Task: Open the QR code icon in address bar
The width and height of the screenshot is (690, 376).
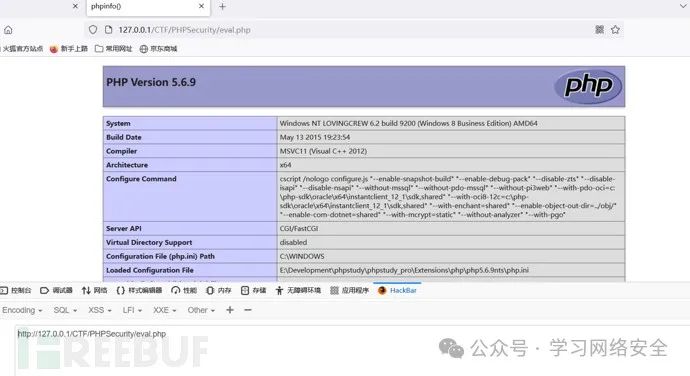Action: coord(599,29)
